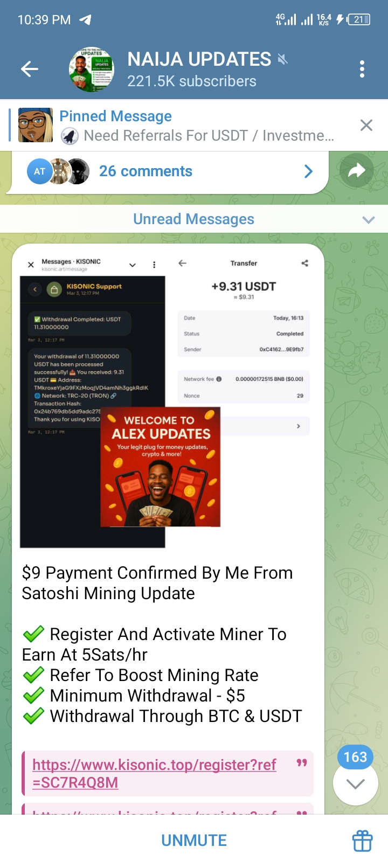Open the kisonic.top register referral link
This screenshot has width=388, height=868.
[x=155, y=773]
